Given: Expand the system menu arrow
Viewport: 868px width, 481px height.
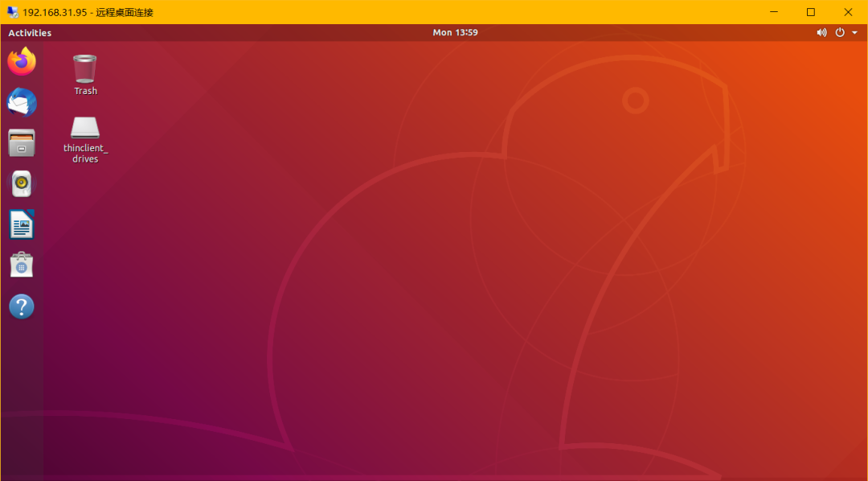Looking at the screenshot, I should pos(853,33).
